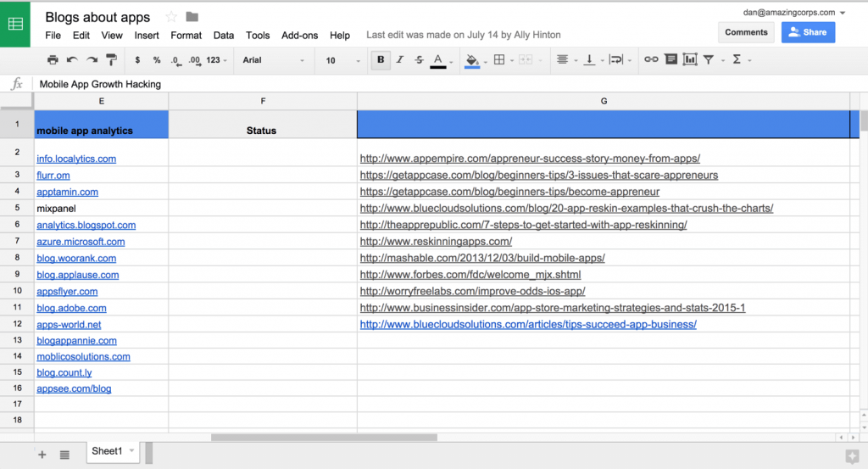Screen dimensions: 868x469
Task: Expand borders dropdown arrow
Action: point(512,60)
